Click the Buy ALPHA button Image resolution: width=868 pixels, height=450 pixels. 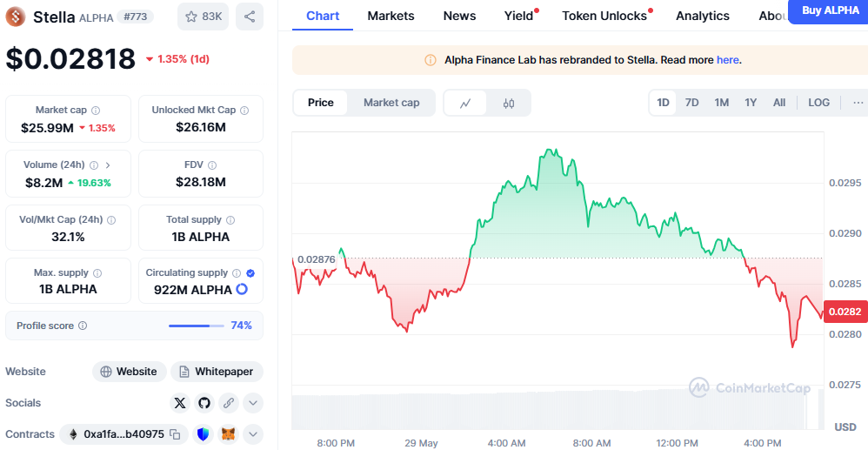point(829,10)
